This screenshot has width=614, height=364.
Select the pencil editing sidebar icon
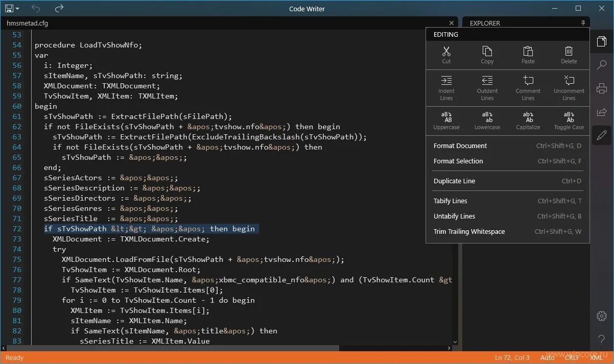[x=602, y=135]
